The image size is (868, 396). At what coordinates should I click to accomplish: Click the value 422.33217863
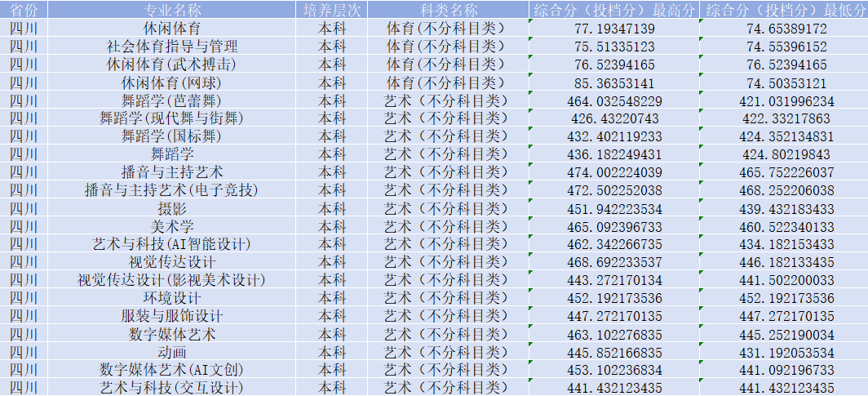(x=784, y=118)
